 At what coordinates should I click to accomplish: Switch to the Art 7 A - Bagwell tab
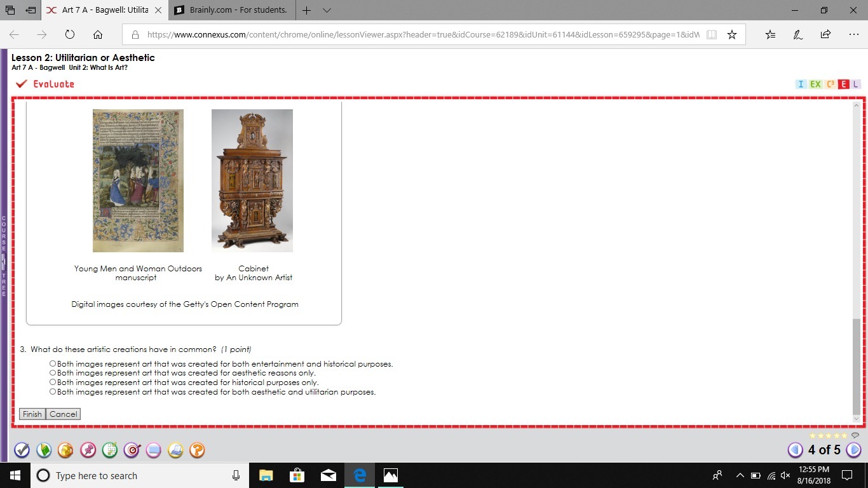pos(97,10)
